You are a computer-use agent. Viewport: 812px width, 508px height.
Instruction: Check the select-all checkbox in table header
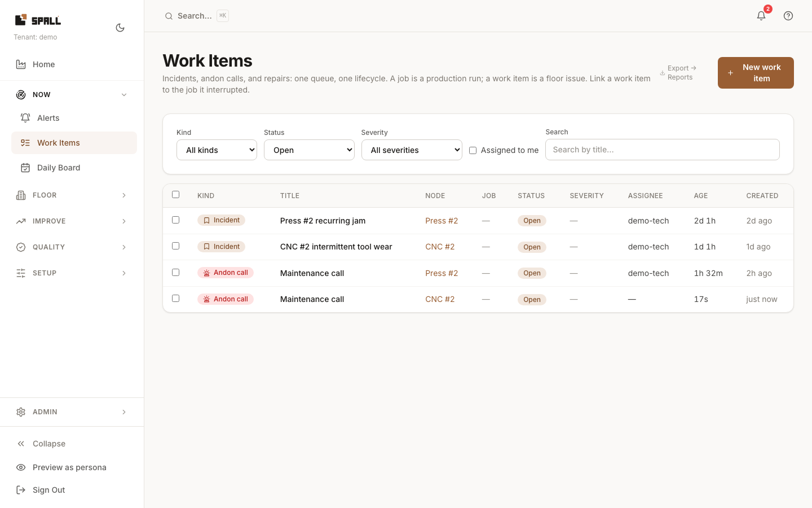[x=175, y=195]
